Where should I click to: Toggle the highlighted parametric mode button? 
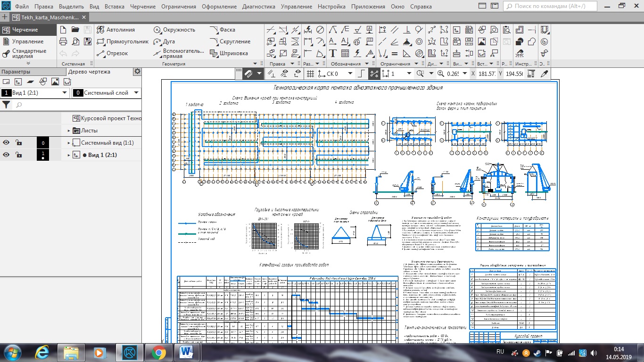[x=374, y=74]
